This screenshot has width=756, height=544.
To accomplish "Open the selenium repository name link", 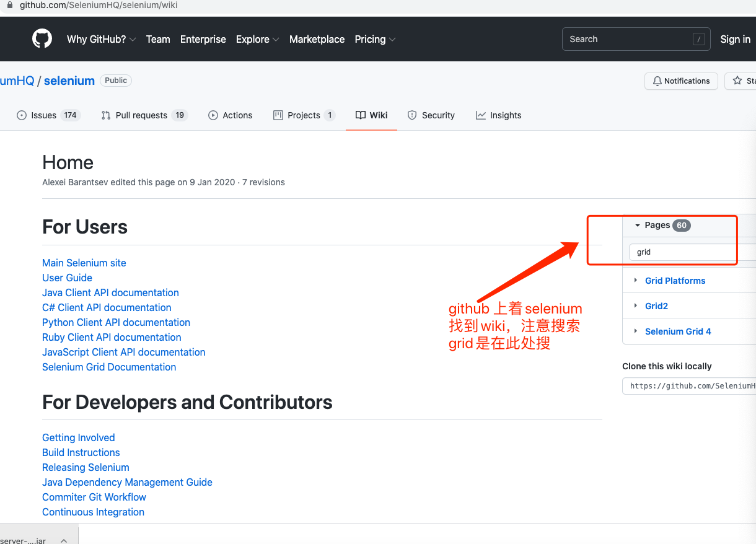I will [69, 81].
